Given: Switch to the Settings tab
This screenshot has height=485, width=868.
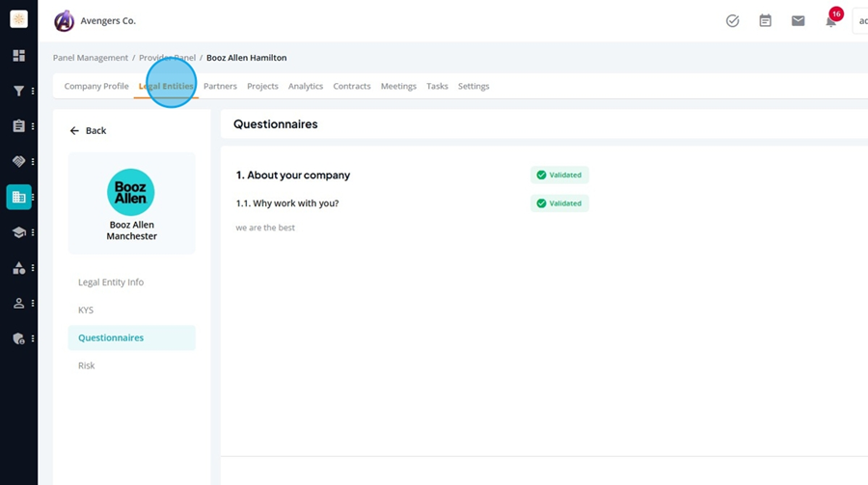Looking at the screenshot, I should pyautogui.click(x=474, y=86).
